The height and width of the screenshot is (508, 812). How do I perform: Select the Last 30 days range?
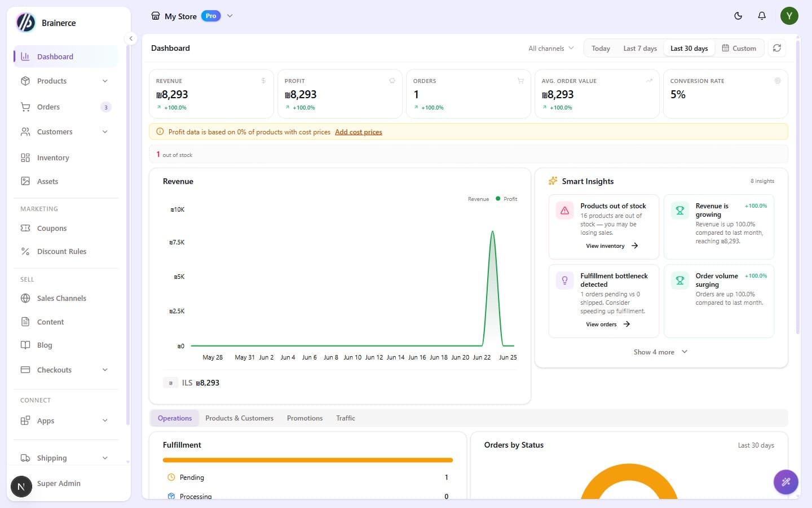(689, 49)
